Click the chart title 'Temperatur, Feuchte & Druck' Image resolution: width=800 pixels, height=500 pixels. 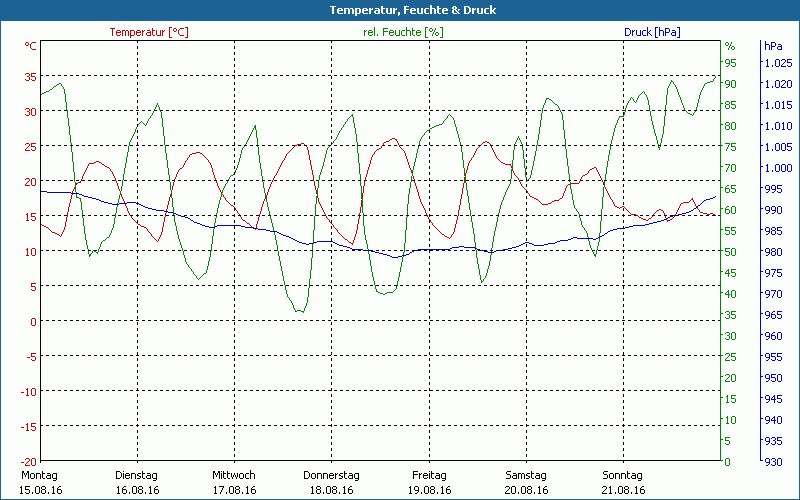tap(412, 10)
